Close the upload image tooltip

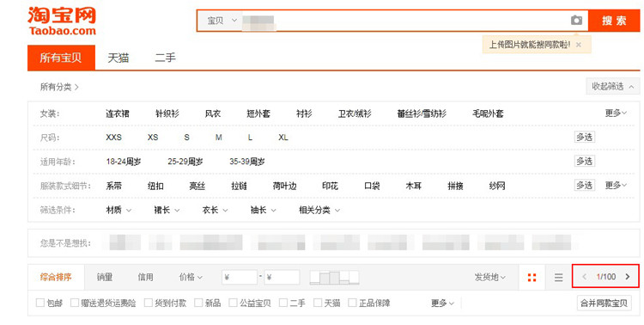(579, 45)
